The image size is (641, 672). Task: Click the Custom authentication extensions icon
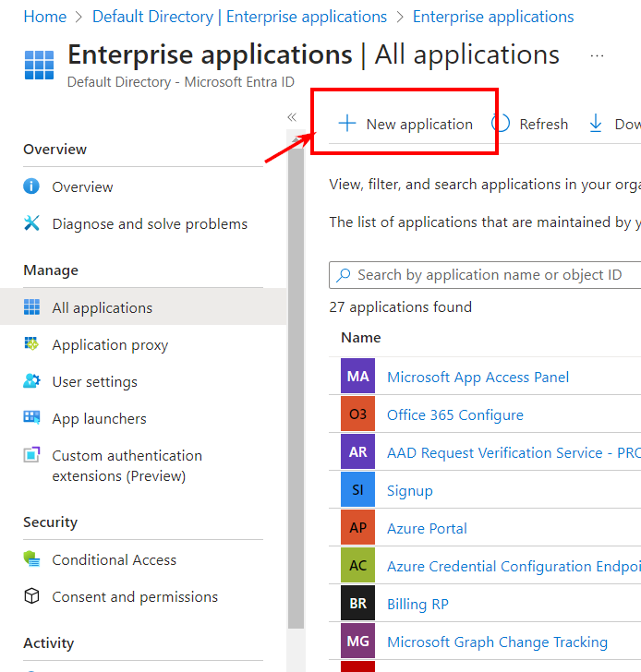pyautogui.click(x=31, y=455)
